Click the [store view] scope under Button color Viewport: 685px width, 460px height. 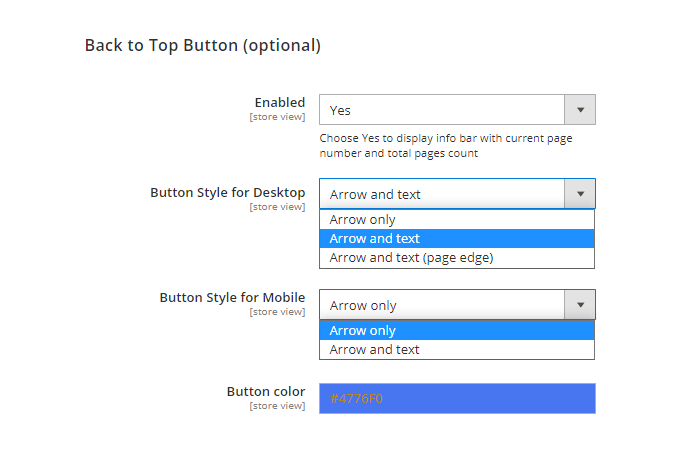point(277,406)
